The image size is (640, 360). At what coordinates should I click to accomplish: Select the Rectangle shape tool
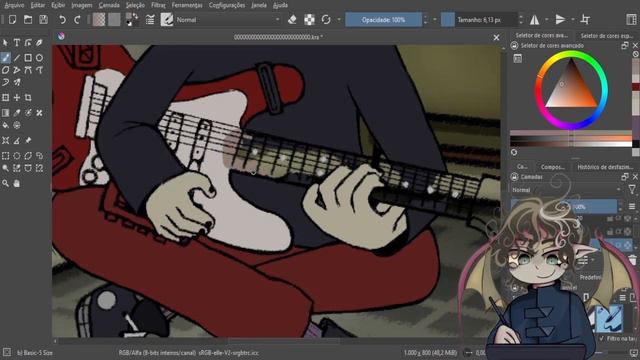[28, 58]
